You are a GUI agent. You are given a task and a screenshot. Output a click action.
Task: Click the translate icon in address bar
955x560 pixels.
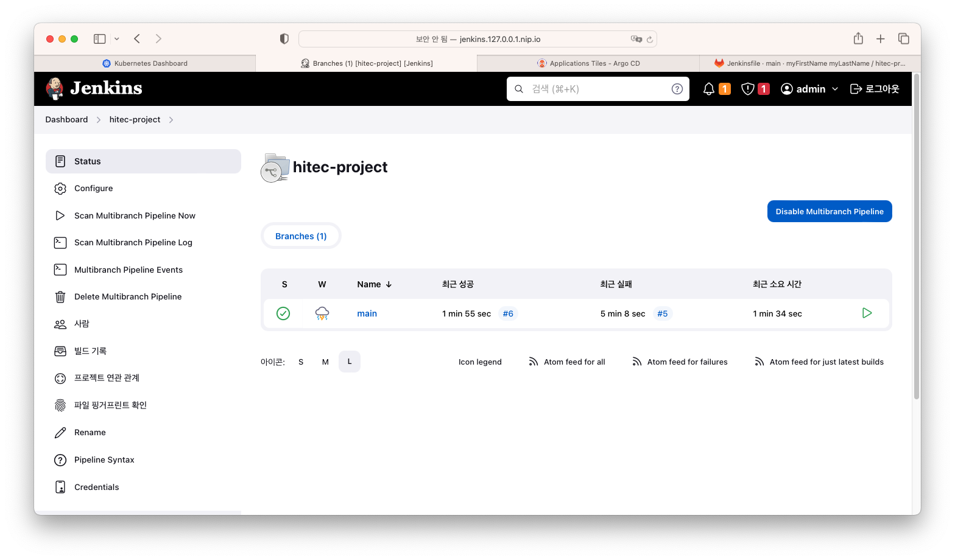[x=636, y=39]
